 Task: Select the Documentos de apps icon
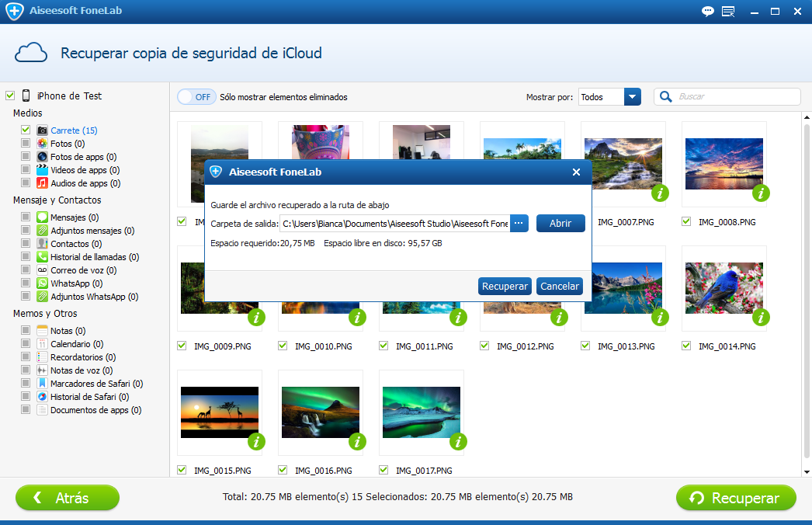coord(42,410)
